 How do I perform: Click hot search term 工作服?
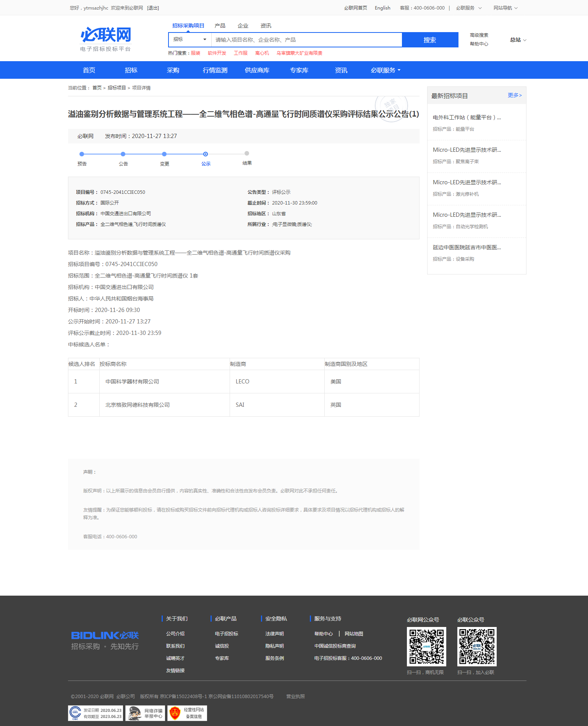241,53
